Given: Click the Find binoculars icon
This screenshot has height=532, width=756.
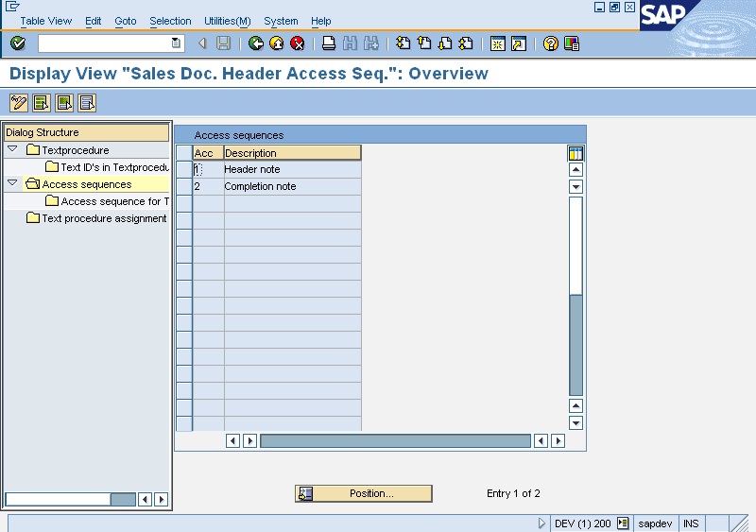Looking at the screenshot, I should point(350,43).
